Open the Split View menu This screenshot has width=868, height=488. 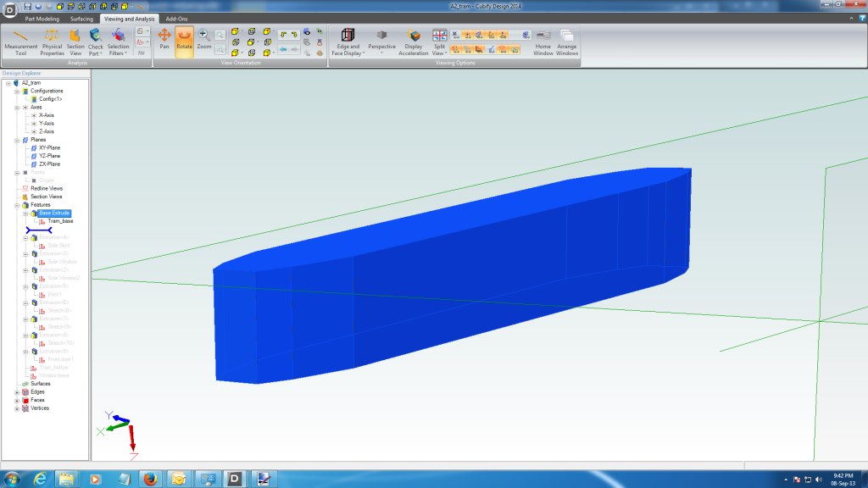coord(438,42)
